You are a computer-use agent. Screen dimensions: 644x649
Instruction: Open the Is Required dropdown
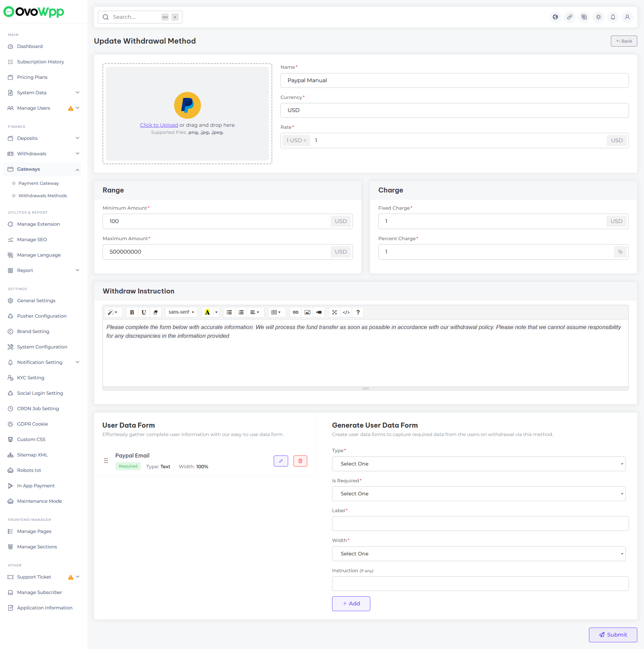point(478,493)
